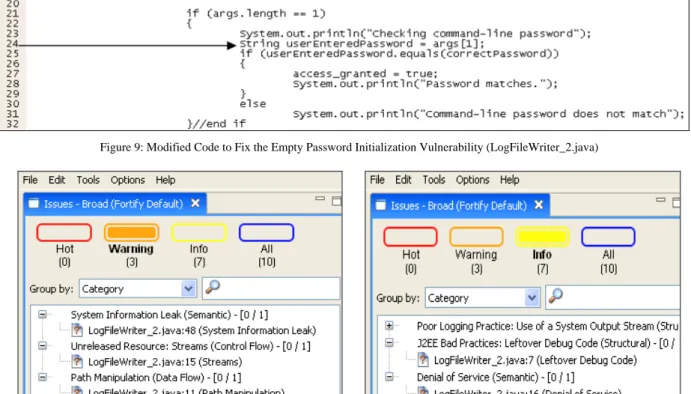Open File menu in left Fortify window
Image resolution: width=691 pixels, height=394 pixels.
click(30, 180)
